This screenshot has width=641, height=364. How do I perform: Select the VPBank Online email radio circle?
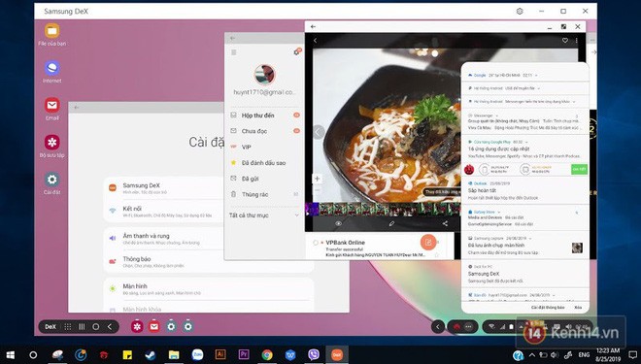coord(316,243)
